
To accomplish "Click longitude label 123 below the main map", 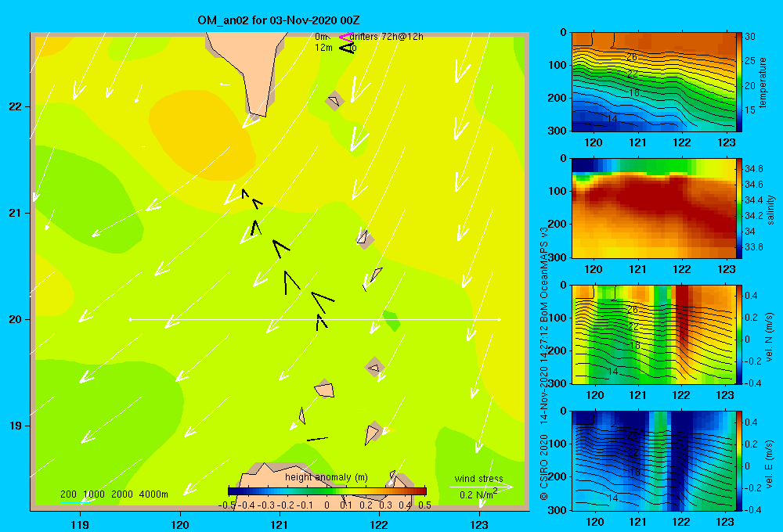I will click(x=479, y=525).
